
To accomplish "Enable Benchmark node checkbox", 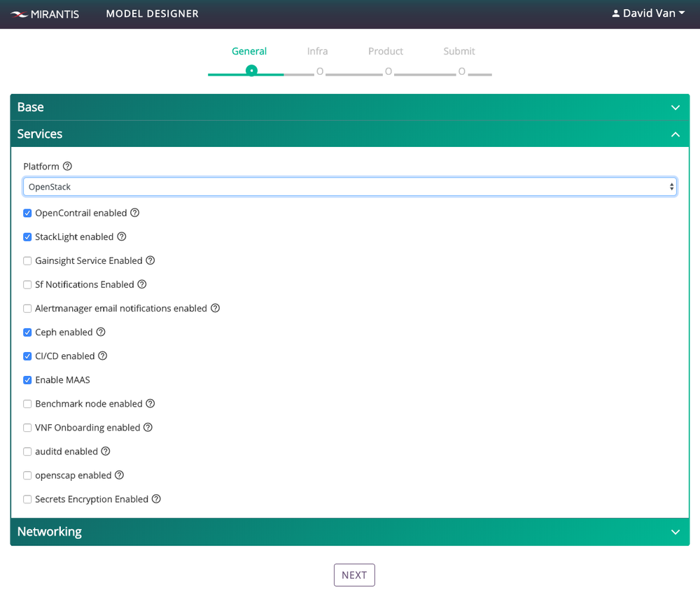I will click(x=27, y=403).
